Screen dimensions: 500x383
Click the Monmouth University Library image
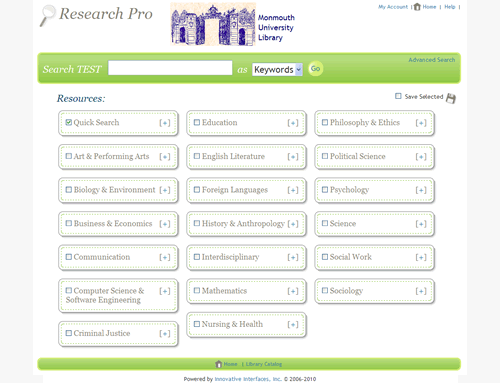[213, 24]
